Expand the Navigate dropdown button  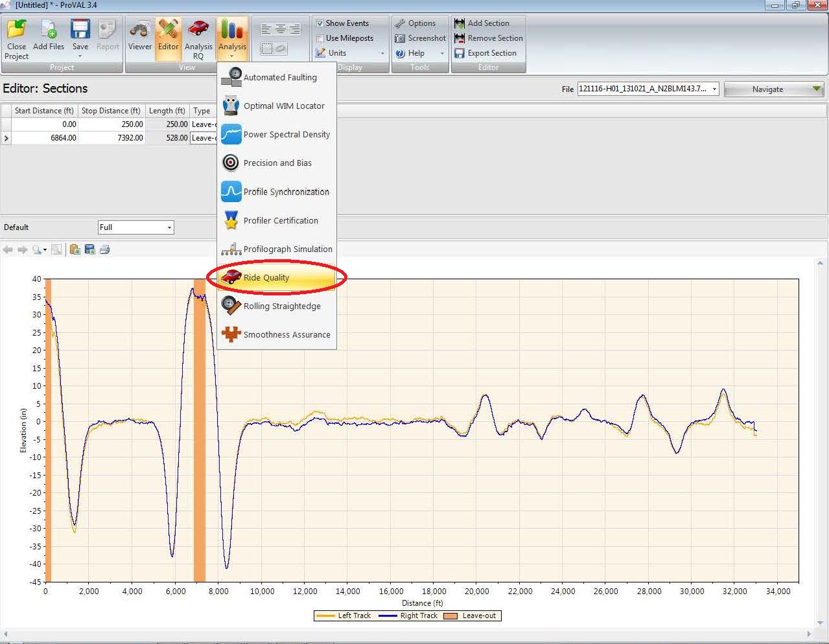point(773,89)
